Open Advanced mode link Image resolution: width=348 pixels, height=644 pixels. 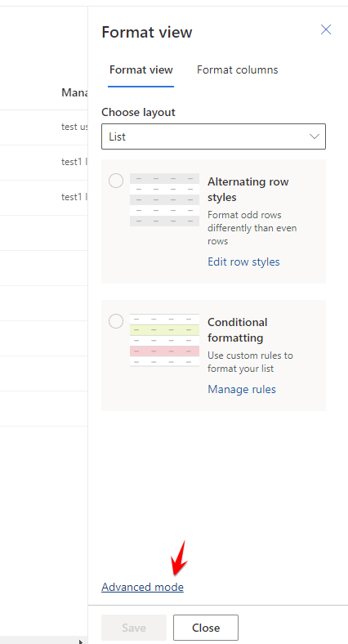(142, 588)
